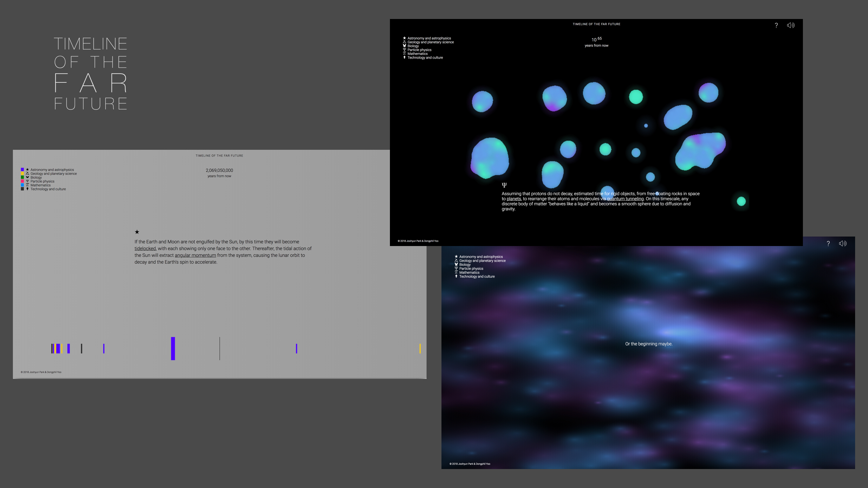This screenshot has height=488, width=868.
Task: Click the butterfly Biology icon in gray panel
Action: pyautogui.click(x=27, y=177)
